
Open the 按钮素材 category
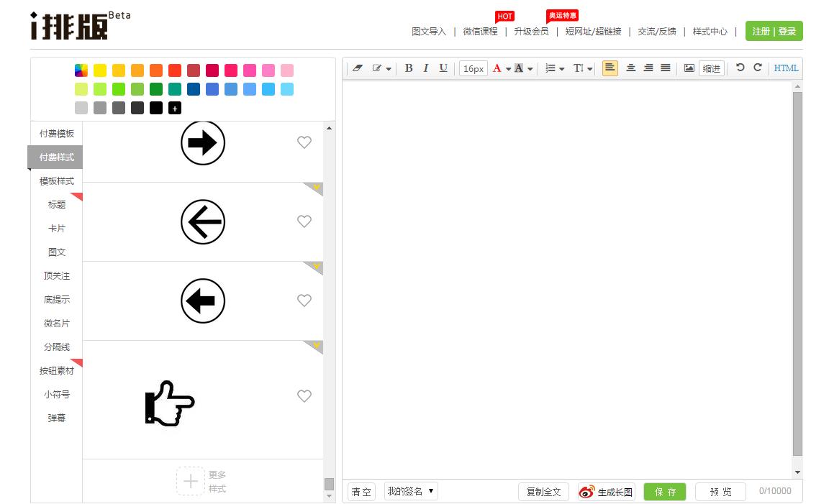coord(57,370)
